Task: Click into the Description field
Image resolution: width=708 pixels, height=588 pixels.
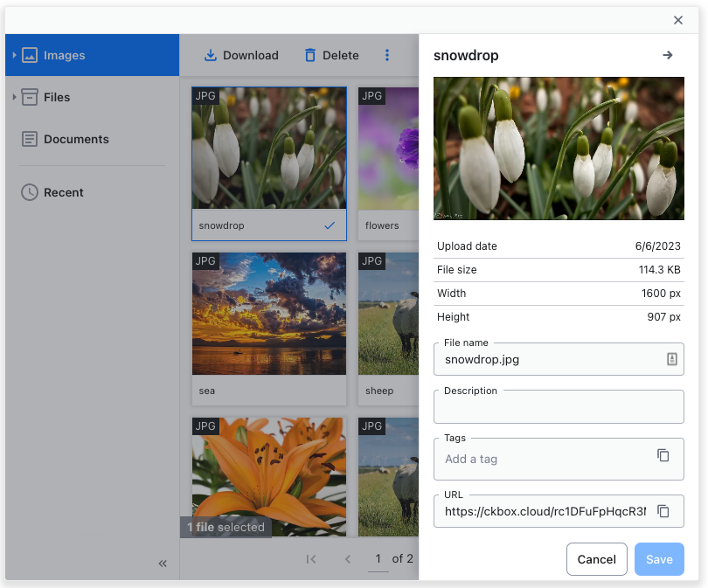Action: click(558, 408)
